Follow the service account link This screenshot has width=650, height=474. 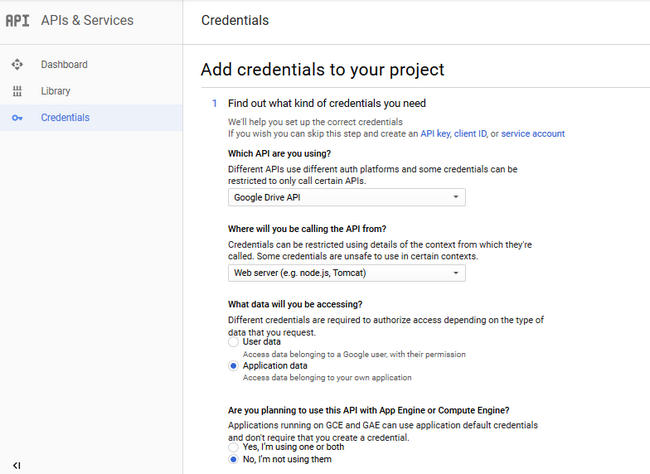533,134
